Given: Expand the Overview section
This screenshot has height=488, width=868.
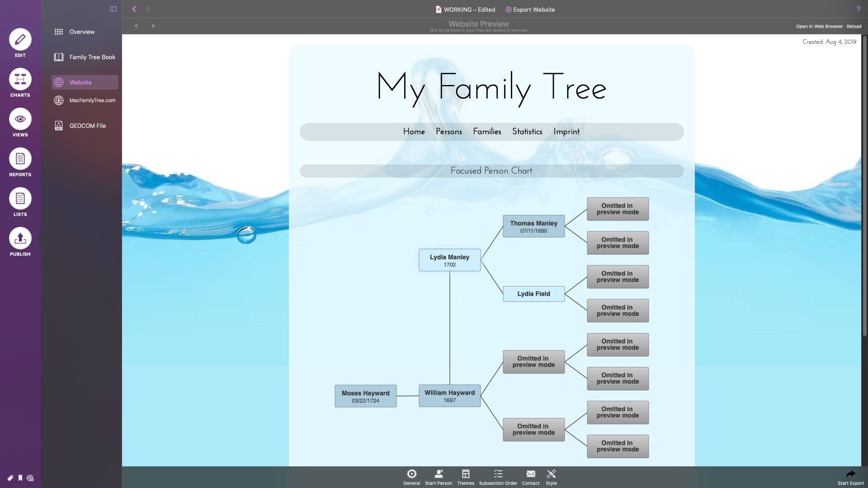Looking at the screenshot, I should click(x=82, y=32).
